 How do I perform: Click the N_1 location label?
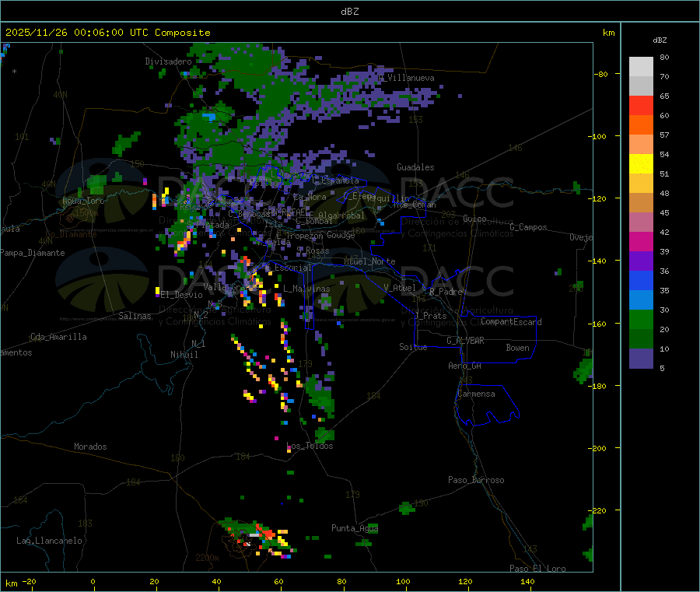198,343
